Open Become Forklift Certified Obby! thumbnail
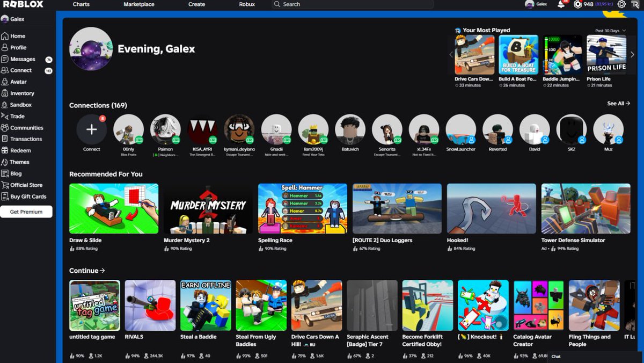 [428, 305]
